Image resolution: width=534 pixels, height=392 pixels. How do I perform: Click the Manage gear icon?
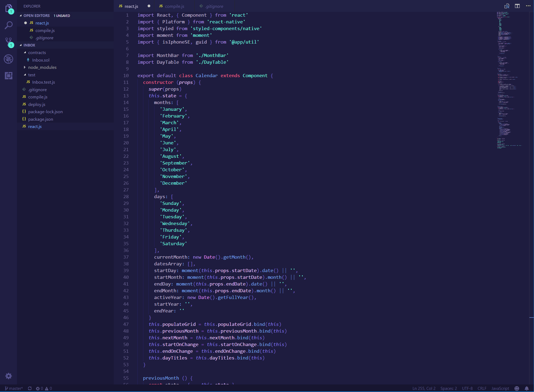click(9, 376)
